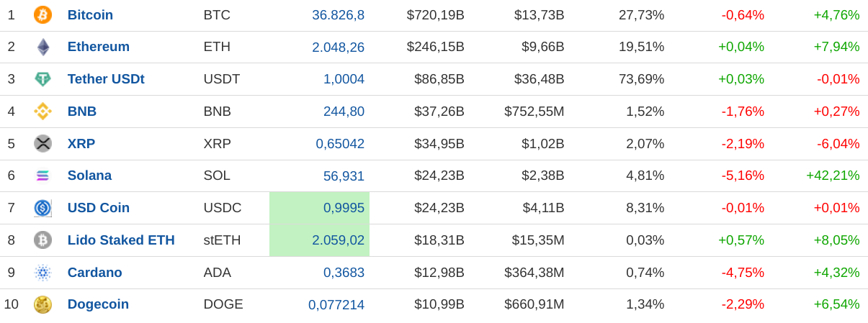Click the Solana logo icon
The height and width of the screenshot is (323, 868).
(x=42, y=176)
